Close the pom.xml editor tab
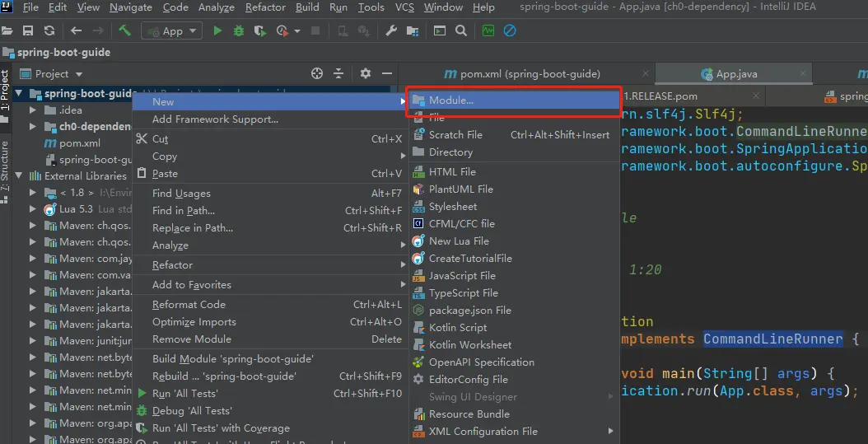This screenshot has height=444, width=868. 646,73
